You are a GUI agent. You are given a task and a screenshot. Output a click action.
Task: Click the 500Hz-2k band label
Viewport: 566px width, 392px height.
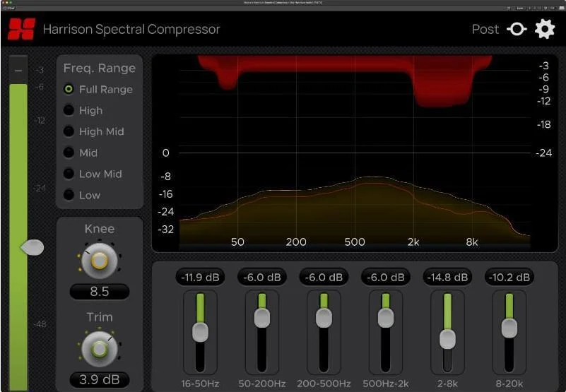(x=386, y=384)
